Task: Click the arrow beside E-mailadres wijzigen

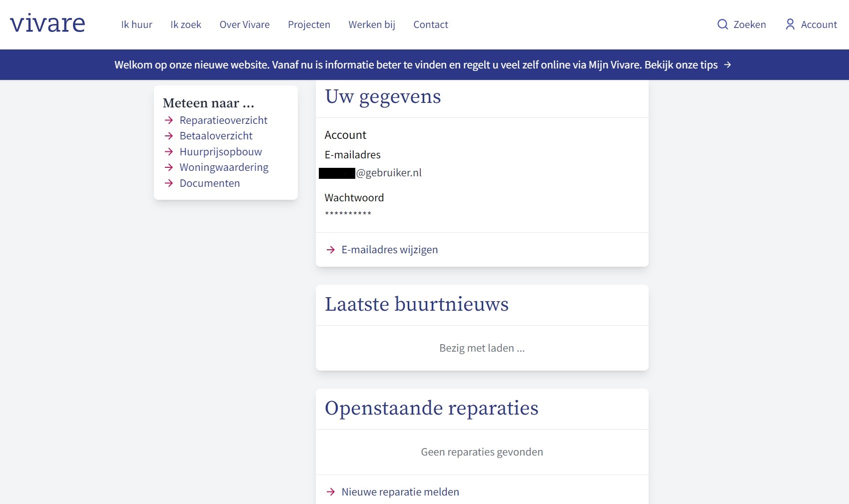Action: pyautogui.click(x=330, y=250)
